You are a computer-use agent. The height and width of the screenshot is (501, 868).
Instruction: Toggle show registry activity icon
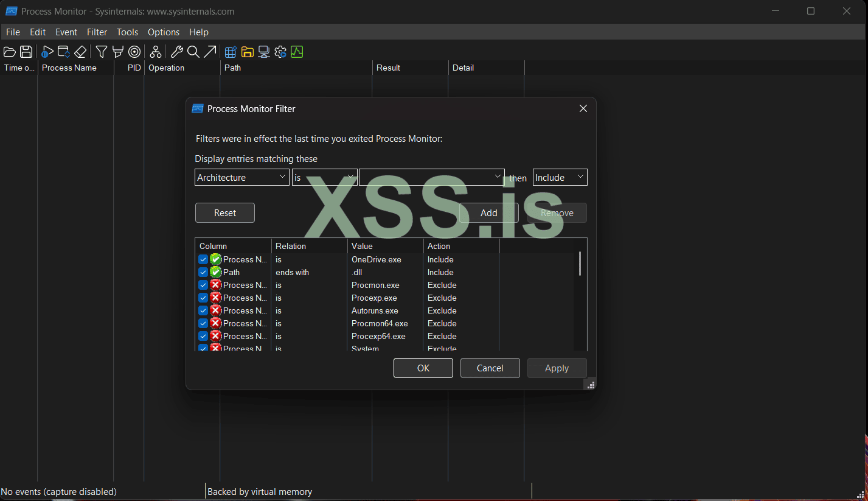(x=230, y=52)
